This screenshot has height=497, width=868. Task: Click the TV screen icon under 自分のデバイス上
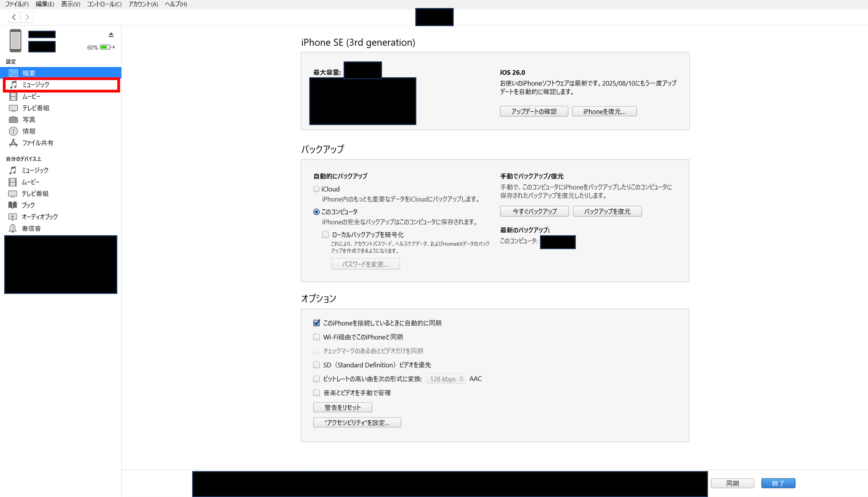[x=13, y=194]
